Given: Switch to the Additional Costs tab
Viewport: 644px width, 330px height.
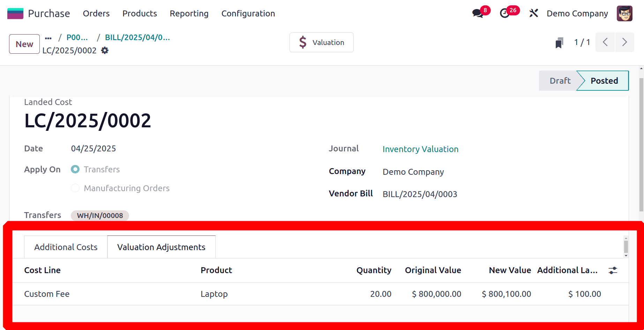Looking at the screenshot, I should point(66,247).
